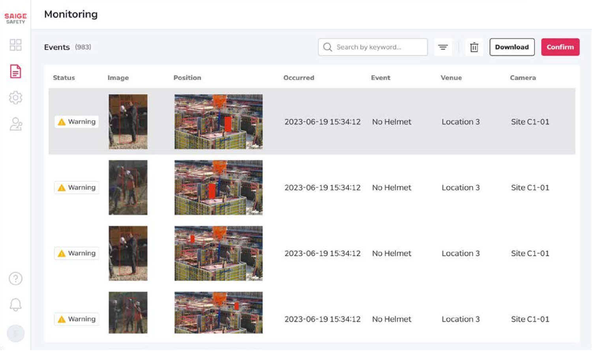Click the Camera column header
Screen dimensions: 592x364
pos(523,78)
